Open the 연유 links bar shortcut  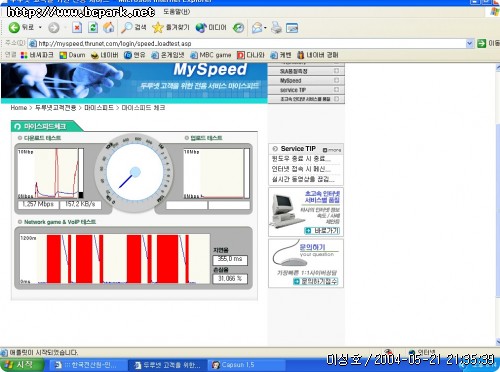[x=135, y=55]
